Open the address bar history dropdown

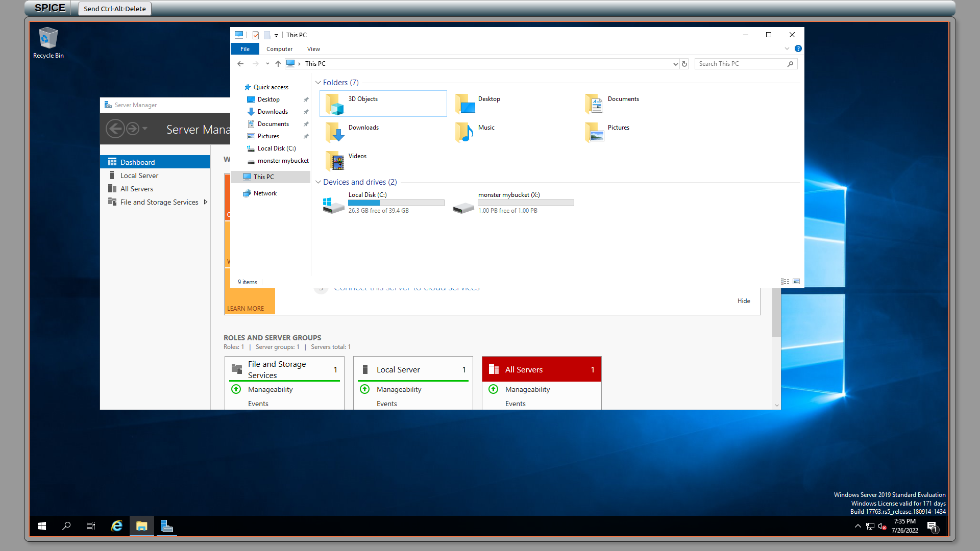pos(675,64)
